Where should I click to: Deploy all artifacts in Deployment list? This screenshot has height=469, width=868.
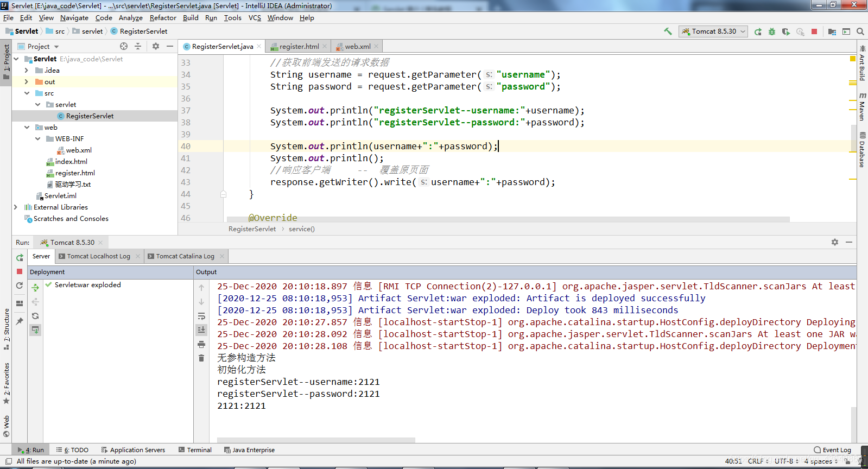coord(35,288)
